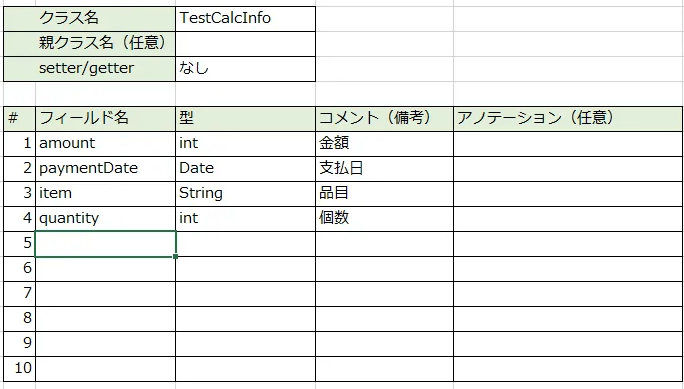Select the paymentDate field name cell
Screen dimensions: 684x389
(105, 169)
